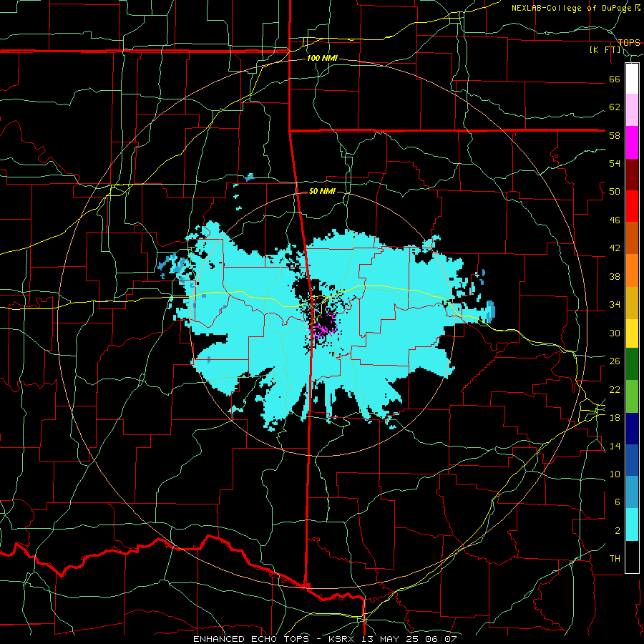Click the bright red 50 legend swatch

632,206
